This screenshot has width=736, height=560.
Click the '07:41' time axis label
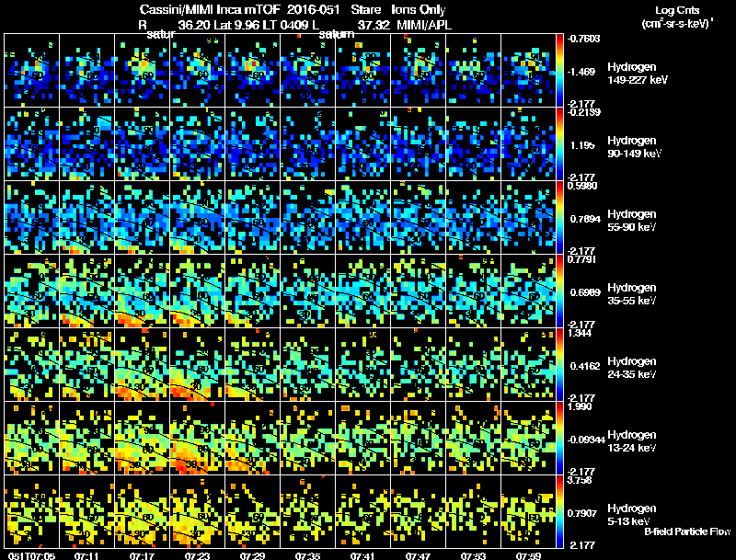pyautogui.click(x=362, y=556)
